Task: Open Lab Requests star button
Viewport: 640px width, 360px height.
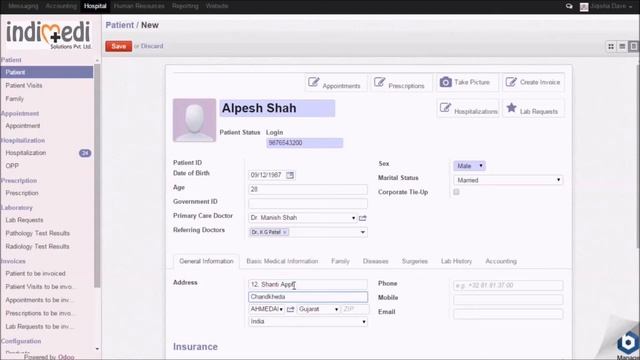Action: tap(533, 109)
